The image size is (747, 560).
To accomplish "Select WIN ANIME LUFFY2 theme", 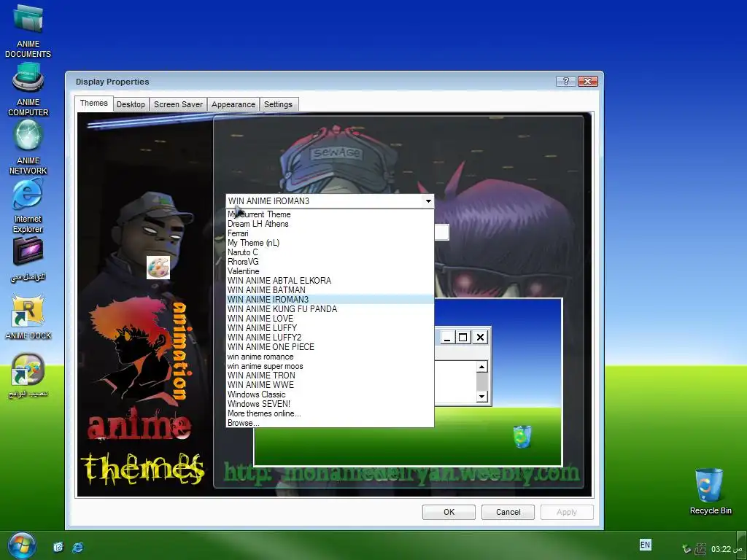I will 330,338.
